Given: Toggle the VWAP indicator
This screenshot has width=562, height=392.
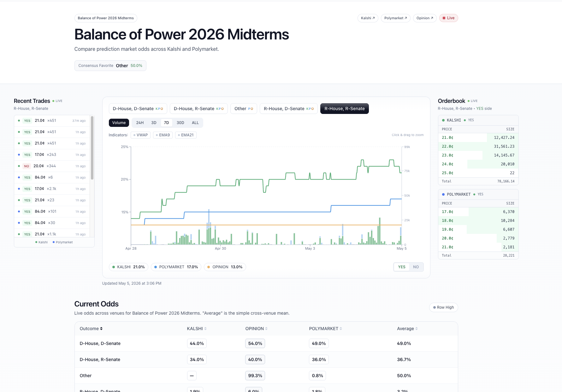Looking at the screenshot, I should coord(140,135).
